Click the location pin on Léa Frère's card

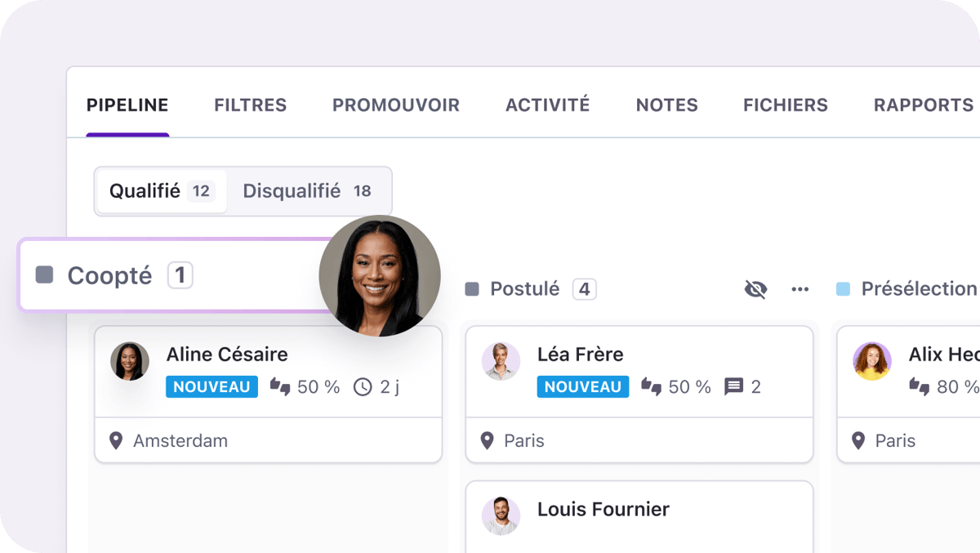click(487, 441)
